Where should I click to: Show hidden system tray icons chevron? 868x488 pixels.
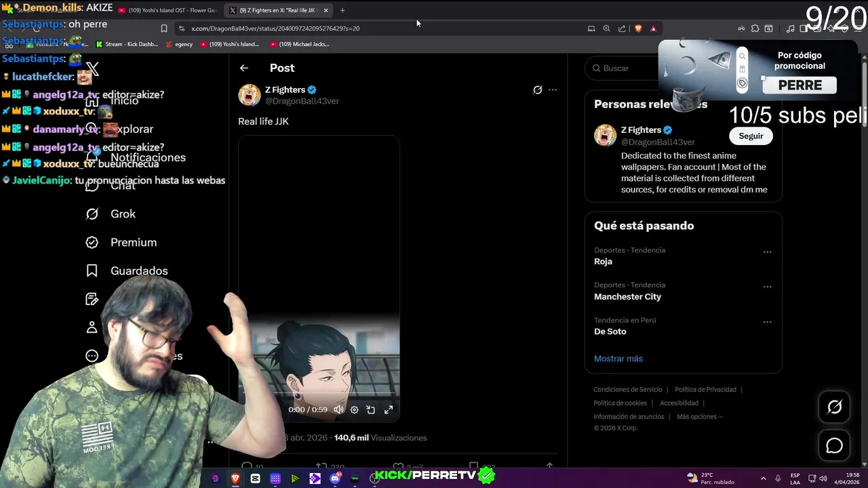pyautogui.click(x=763, y=479)
